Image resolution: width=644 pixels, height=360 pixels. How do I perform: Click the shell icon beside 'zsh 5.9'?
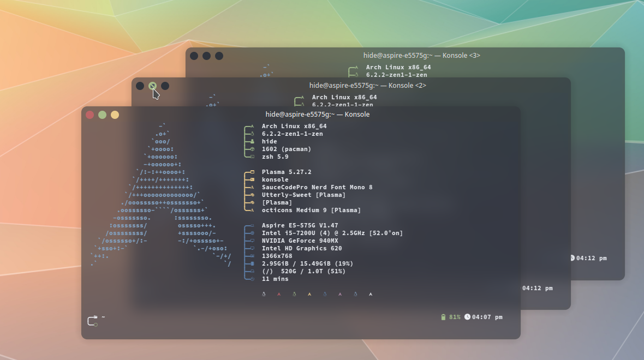tap(252, 157)
